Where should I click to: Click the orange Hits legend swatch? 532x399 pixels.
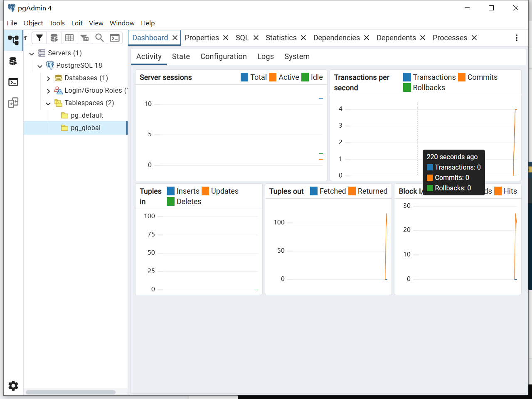click(x=498, y=191)
